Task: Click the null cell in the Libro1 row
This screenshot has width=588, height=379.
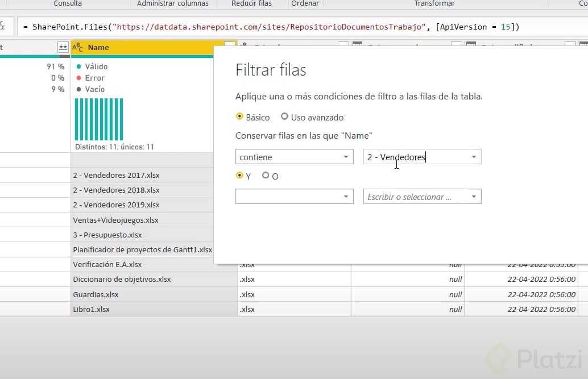Action: tap(408, 309)
